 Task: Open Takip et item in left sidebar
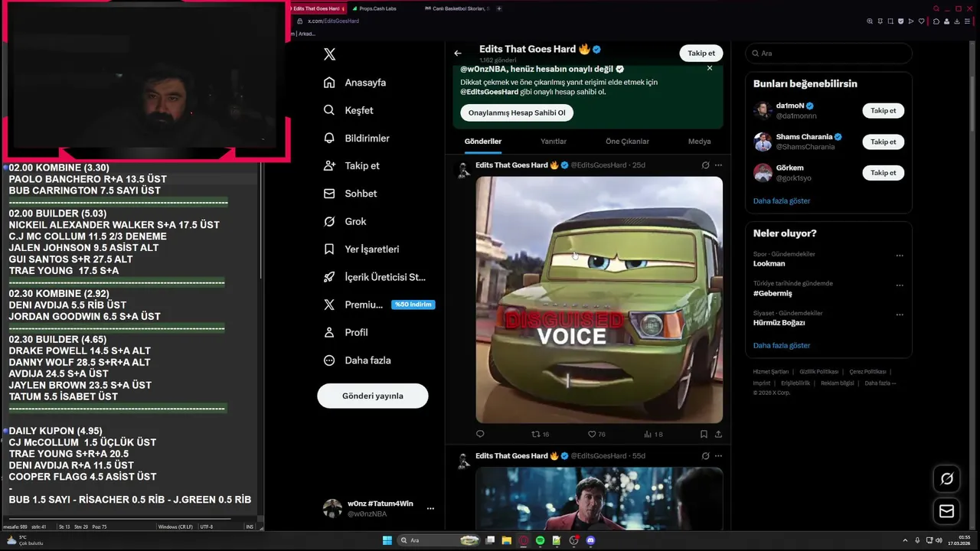tap(352, 166)
